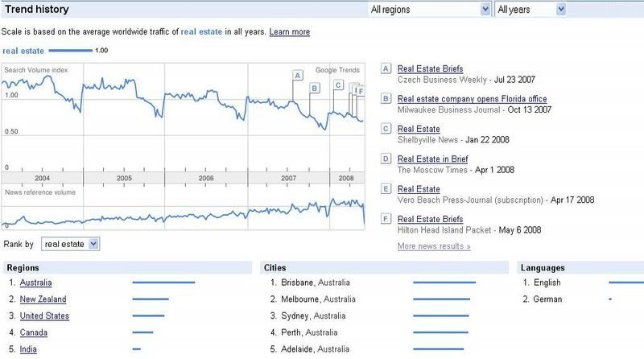The image size is (644, 359).
Task: Click the C news marker on chart
Action: point(338,85)
